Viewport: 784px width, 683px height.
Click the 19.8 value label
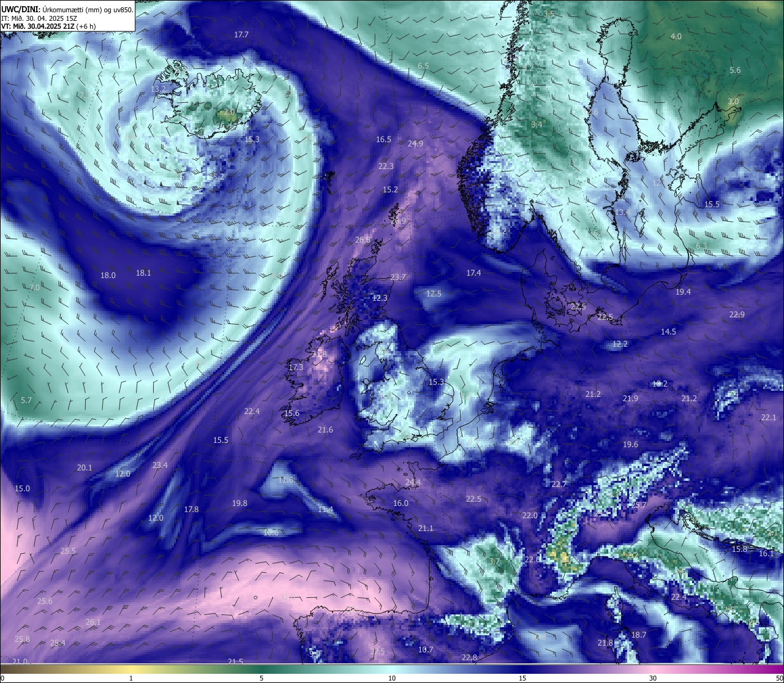239,504
